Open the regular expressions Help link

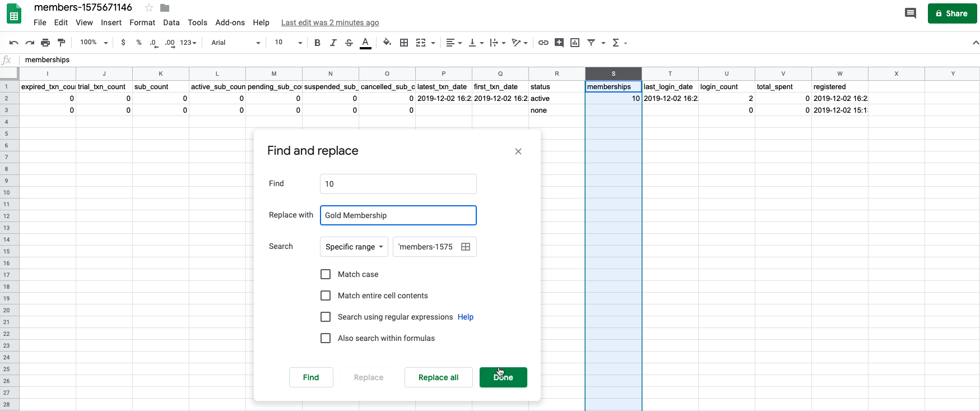coord(466,317)
